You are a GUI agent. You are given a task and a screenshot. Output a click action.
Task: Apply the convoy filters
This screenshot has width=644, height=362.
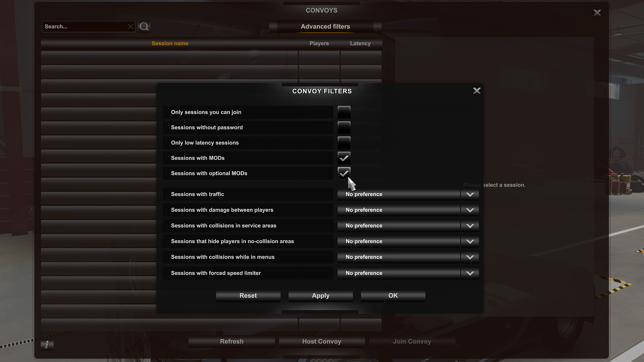(x=321, y=296)
